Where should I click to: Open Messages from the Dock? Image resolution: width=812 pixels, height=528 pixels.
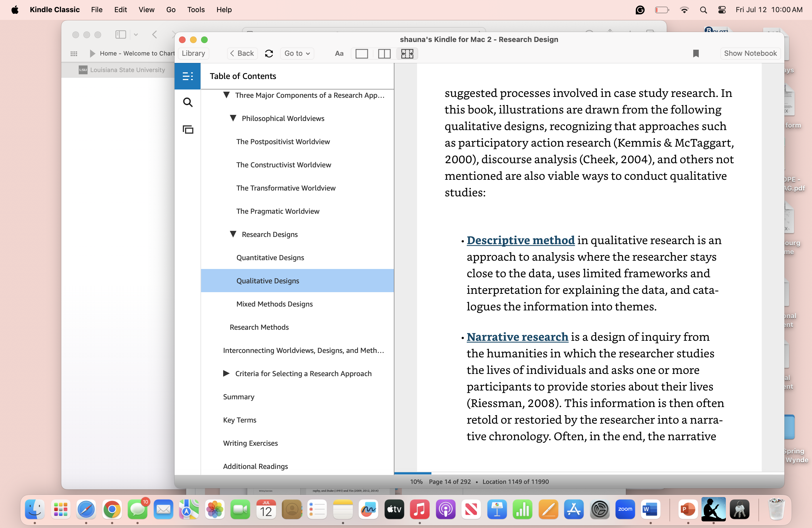pos(138,509)
